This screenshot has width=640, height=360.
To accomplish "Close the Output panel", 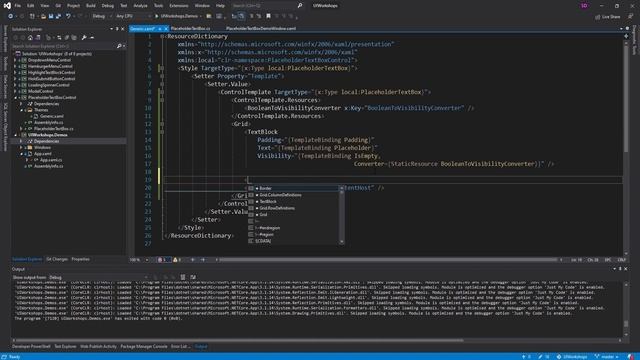I will click(626, 269).
